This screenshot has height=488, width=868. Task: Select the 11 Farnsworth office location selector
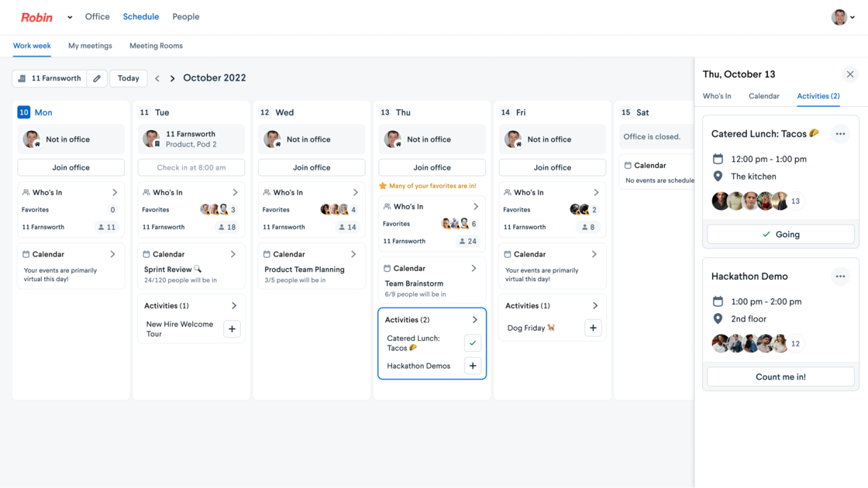pyautogui.click(x=50, y=78)
